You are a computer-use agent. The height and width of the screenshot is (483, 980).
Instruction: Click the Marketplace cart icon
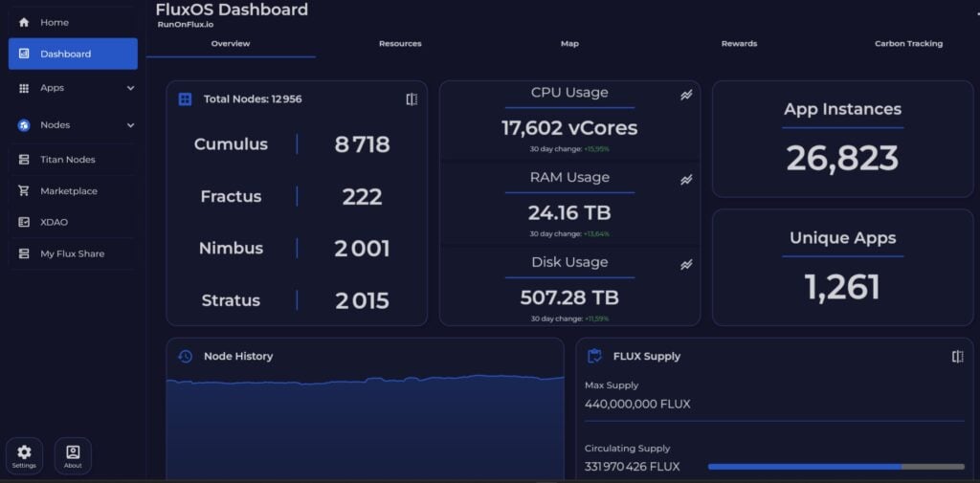(24, 191)
